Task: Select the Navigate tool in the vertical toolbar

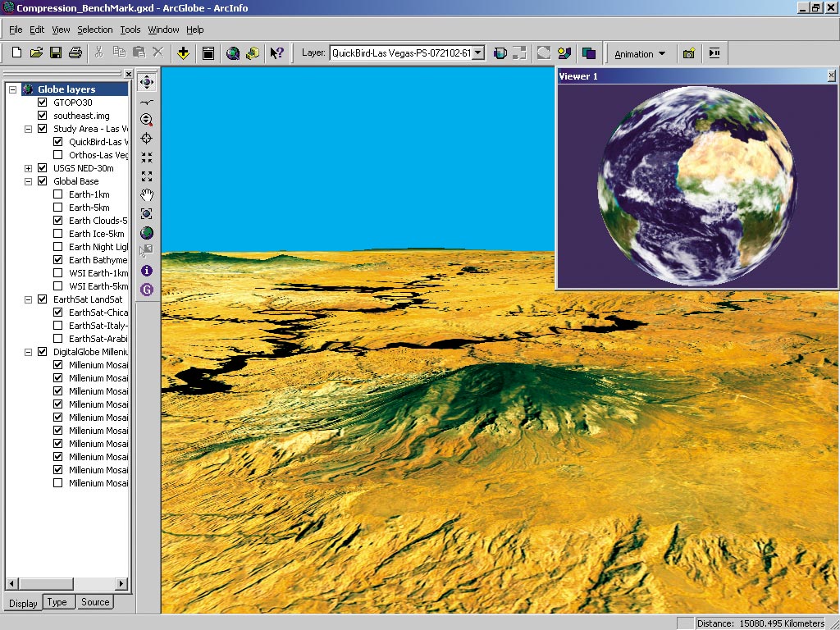Action: click(x=147, y=82)
